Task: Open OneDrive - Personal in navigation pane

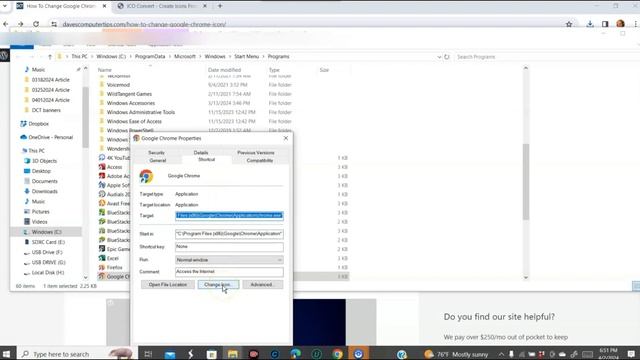Action: point(51,137)
